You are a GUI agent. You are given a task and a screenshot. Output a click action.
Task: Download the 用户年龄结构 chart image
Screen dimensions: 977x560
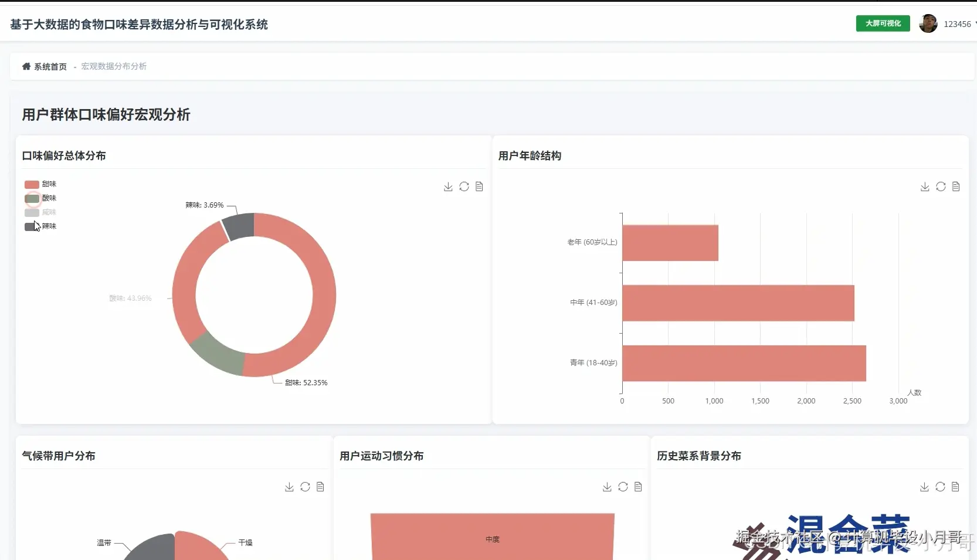pos(924,186)
